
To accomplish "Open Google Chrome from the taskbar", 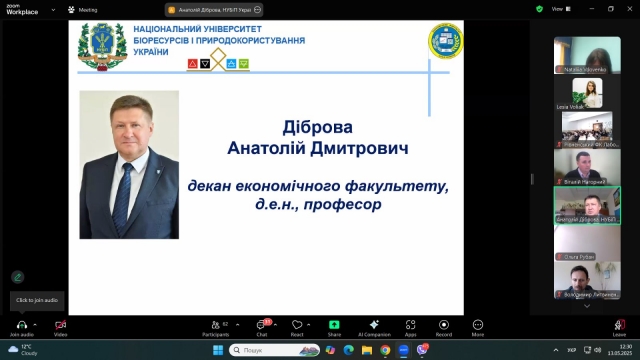I will click(x=385, y=350).
